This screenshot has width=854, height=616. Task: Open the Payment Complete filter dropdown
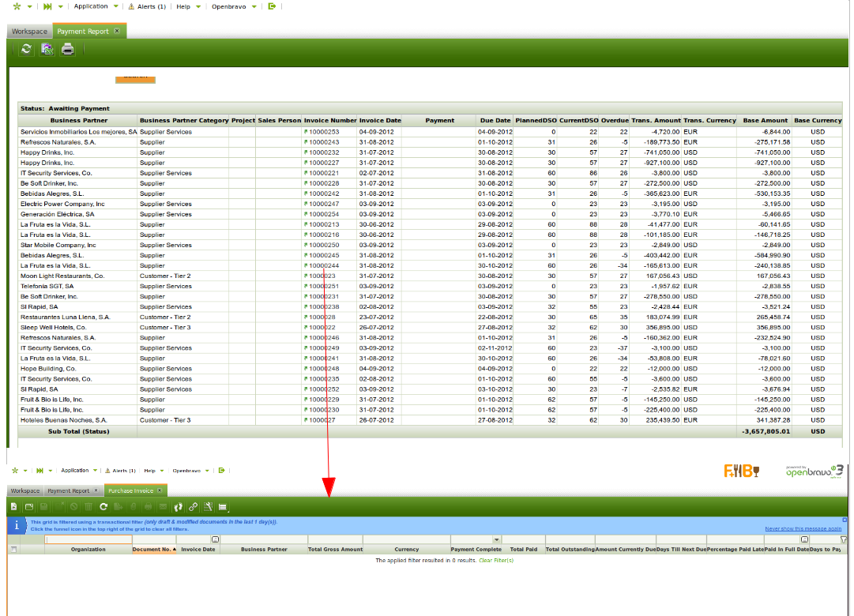pos(496,539)
